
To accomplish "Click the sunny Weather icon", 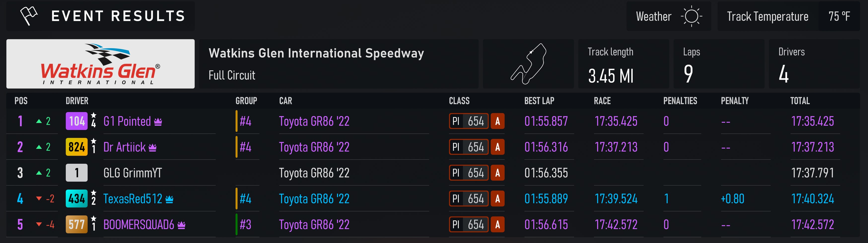I will (692, 16).
